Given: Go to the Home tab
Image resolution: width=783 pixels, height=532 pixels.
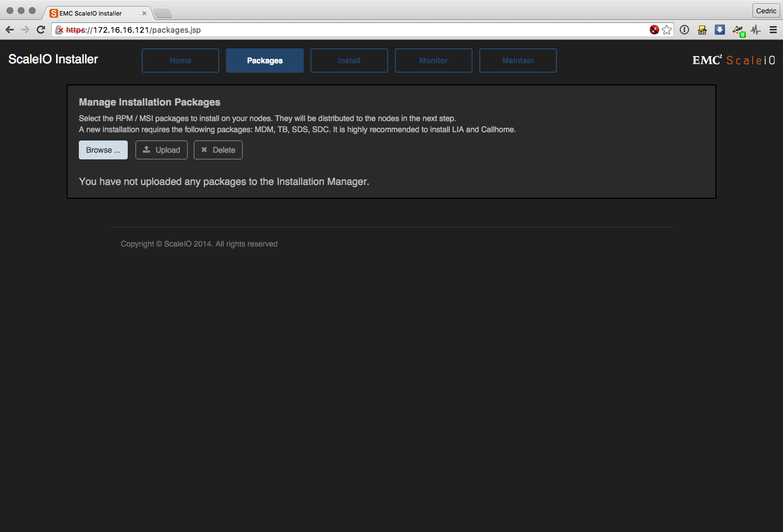Looking at the screenshot, I should 180,61.
